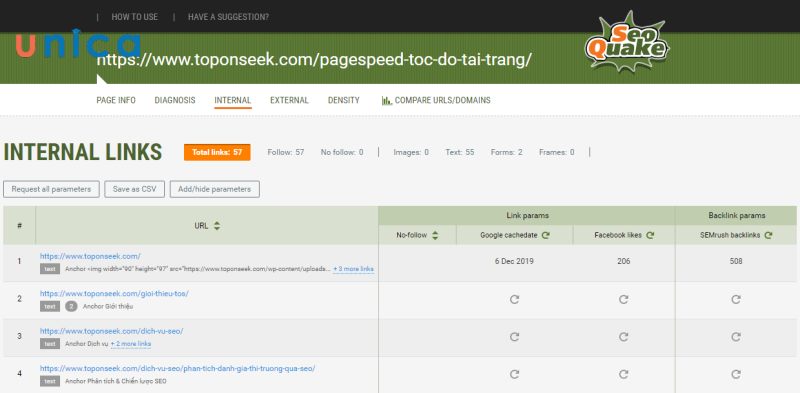Open the https://www.toponseek.com/ link

(90, 256)
